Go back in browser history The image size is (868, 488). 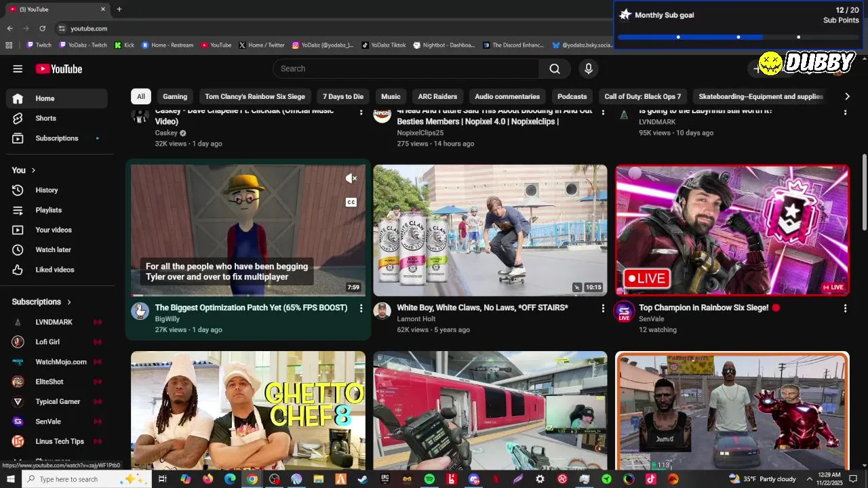point(9,28)
